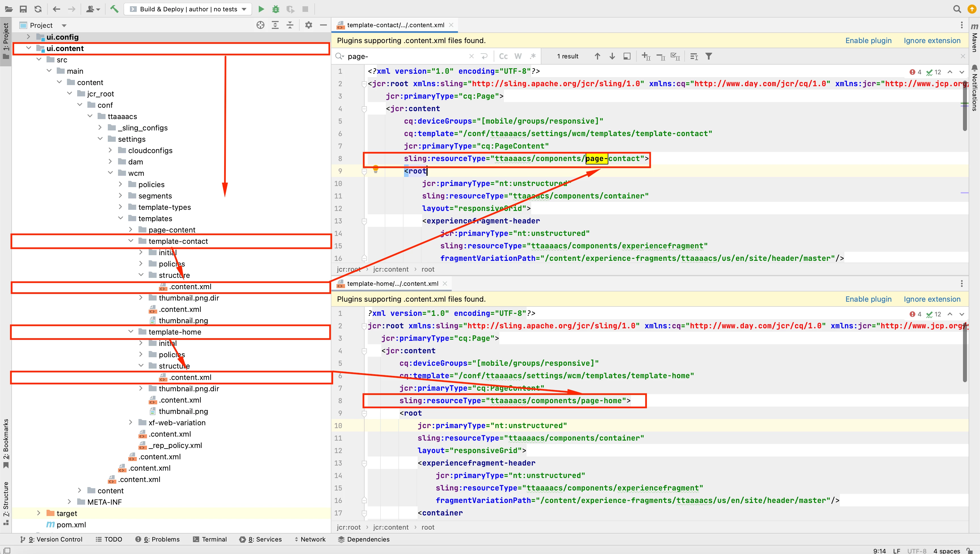
Task: Click Enable plugin link in top editor
Action: point(868,41)
